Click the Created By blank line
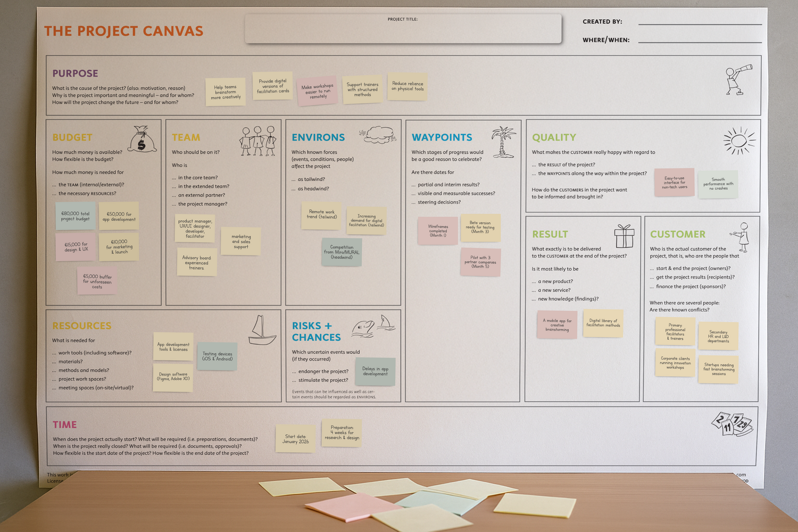The image size is (798, 532). 700,23
